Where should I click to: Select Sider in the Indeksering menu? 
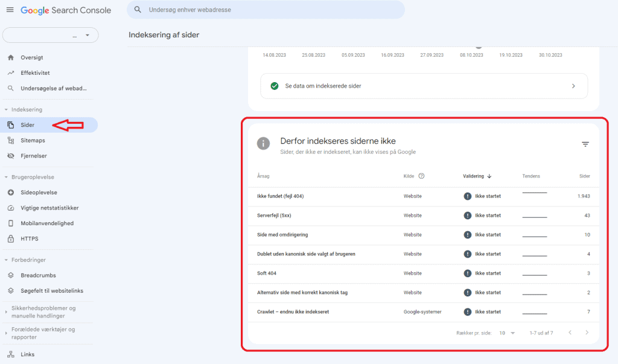click(x=28, y=124)
